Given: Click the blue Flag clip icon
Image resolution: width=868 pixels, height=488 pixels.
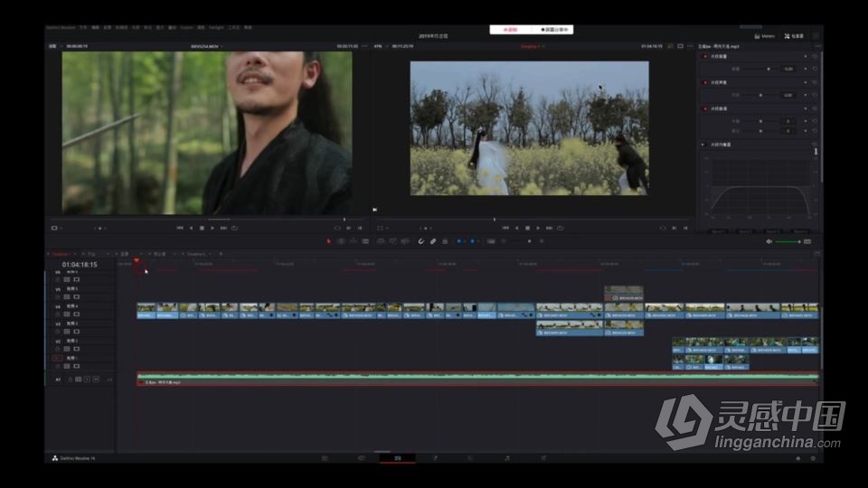Looking at the screenshot, I should (459, 241).
